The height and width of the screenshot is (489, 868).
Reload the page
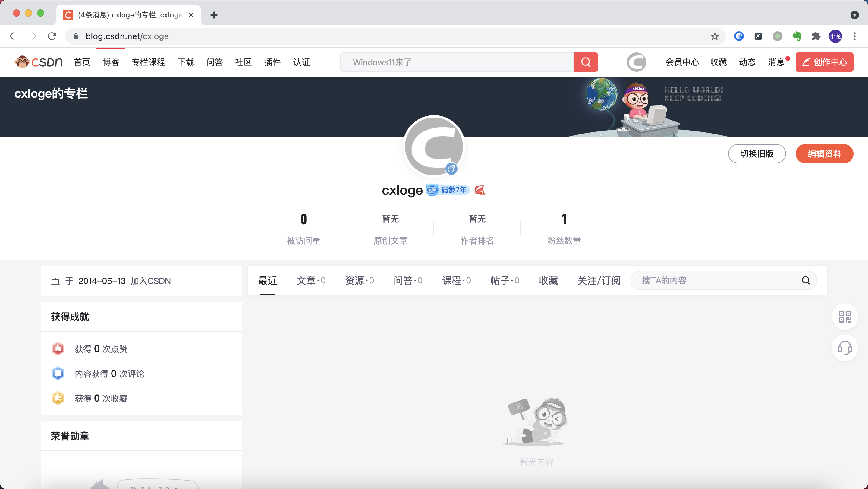pos(52,36)
